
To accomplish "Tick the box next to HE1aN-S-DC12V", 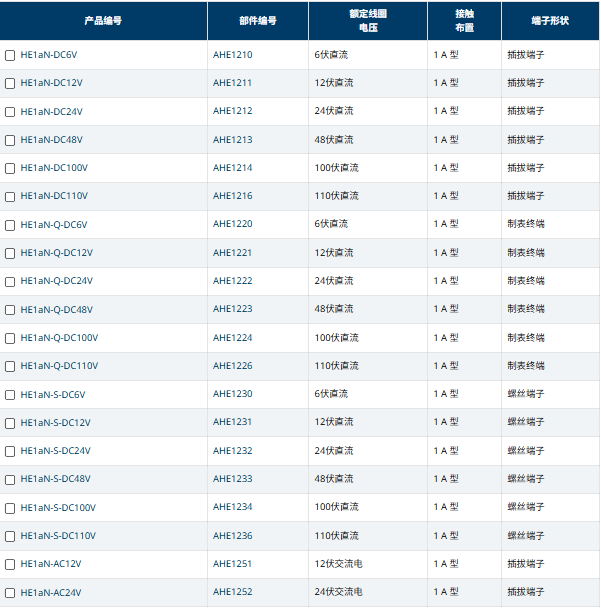I will pos(10,422).
